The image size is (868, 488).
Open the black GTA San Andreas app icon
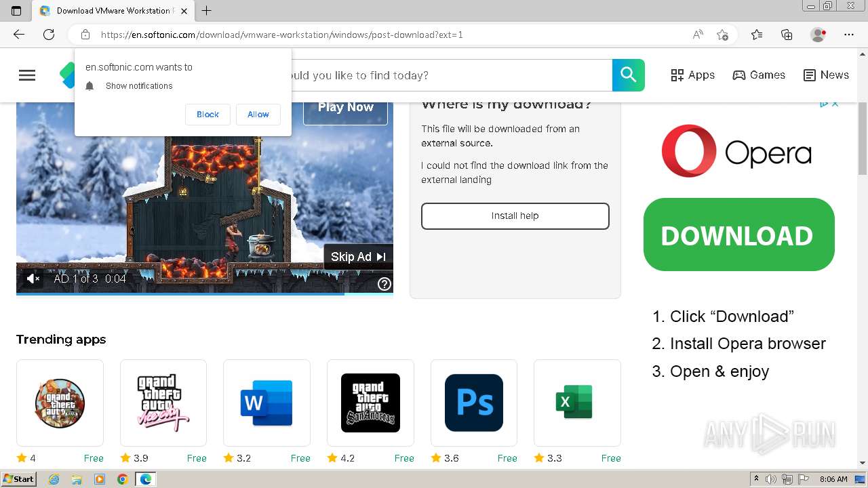click(x=370, y=403)
